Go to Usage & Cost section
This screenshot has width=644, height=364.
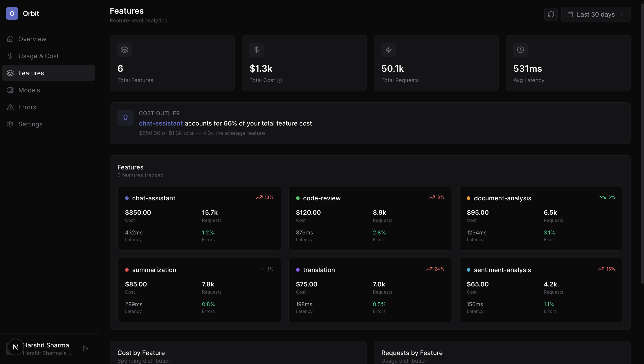[x=38, y=56]
